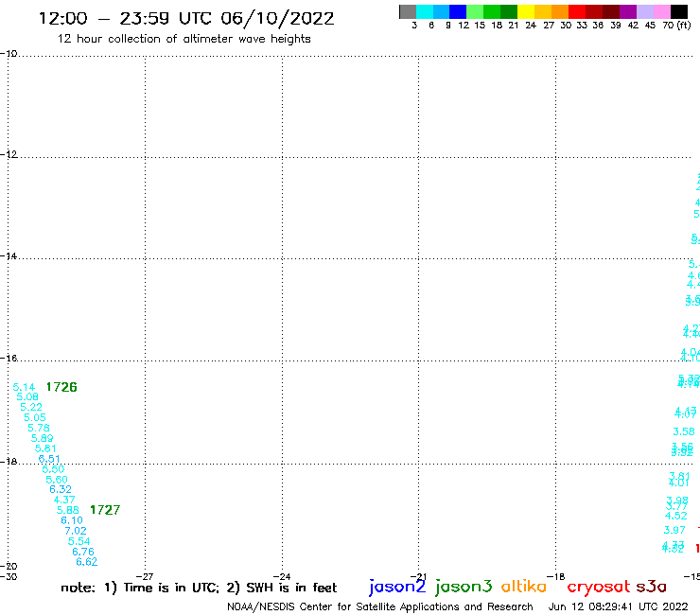This screenshot has height=615, width=700.
Task: Click the wave height reading '5.08'
Action: (27, 396)
